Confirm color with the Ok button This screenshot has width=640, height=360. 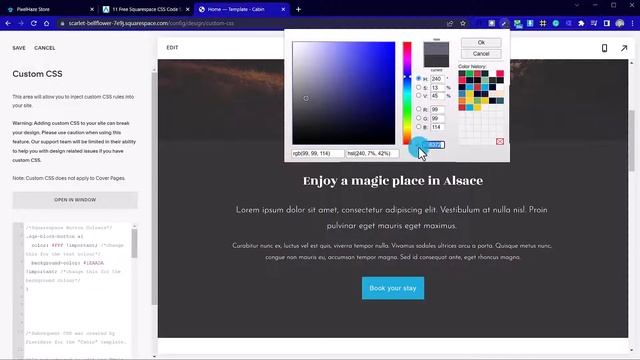481,42
